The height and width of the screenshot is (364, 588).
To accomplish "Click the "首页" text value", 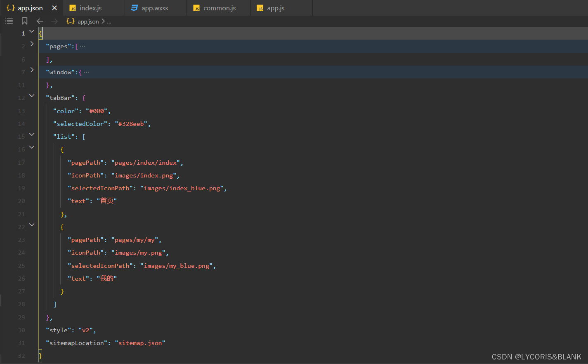I will [x=107, y=201].
